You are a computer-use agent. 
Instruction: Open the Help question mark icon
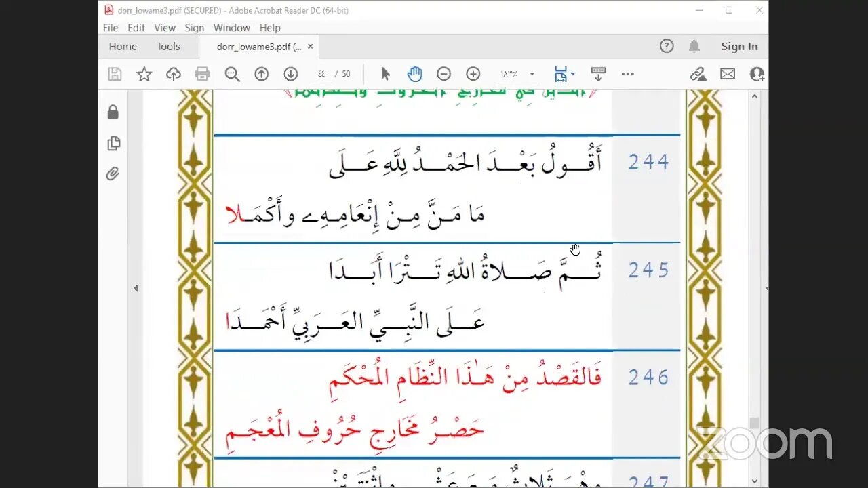click(667, 46)
